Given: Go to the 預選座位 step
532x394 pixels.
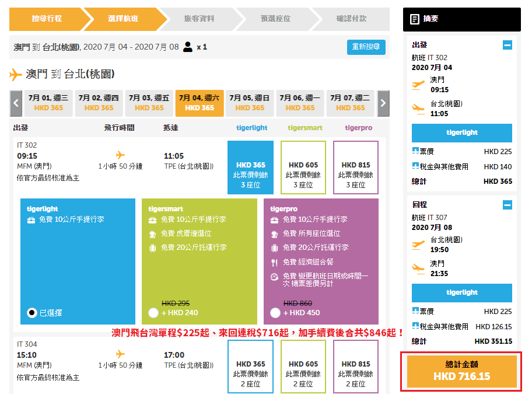Looking at the screenshot, I should tap(275, 19).
